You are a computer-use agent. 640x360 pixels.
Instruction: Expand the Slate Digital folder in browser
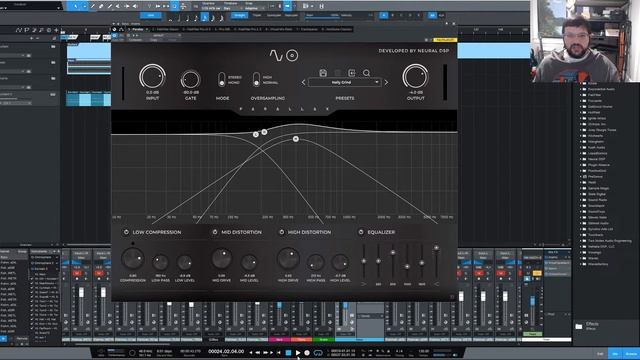pyautogui.click(x=581, y=194)
